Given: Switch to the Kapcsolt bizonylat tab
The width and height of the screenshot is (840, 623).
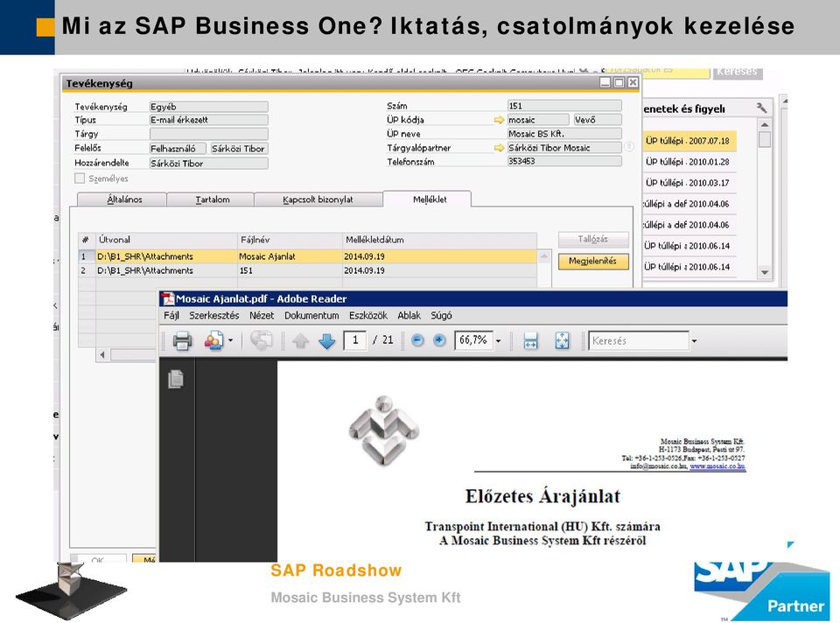Looking at the screenshot, I should 318,199.
